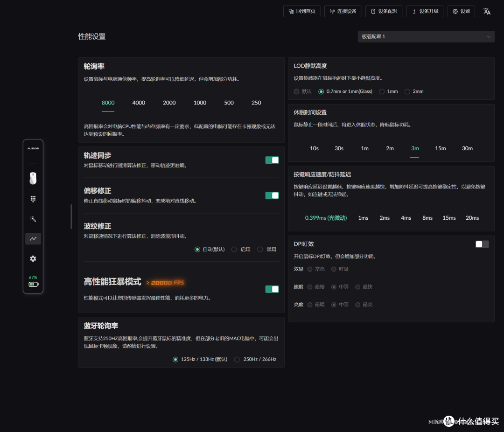
Task: Set sleep time to 30m
Action: 467,148
